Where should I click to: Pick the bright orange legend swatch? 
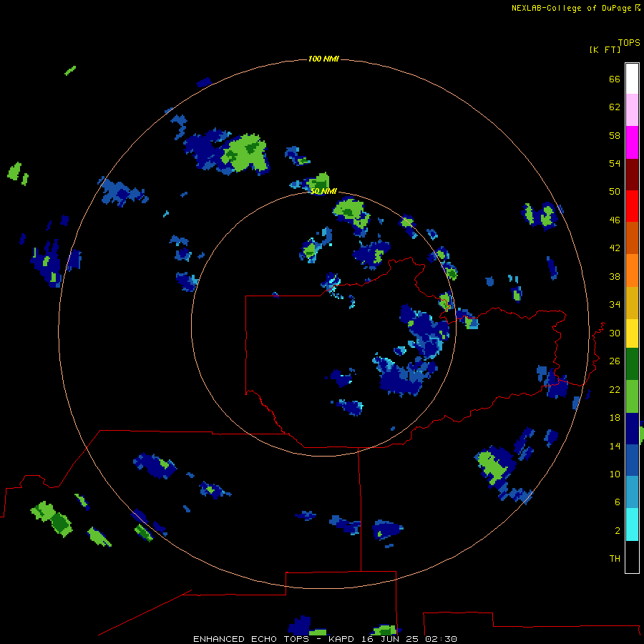[632, 270]
